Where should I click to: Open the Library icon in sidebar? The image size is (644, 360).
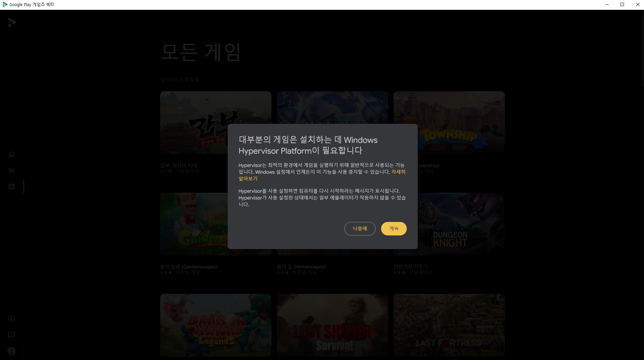12,170
